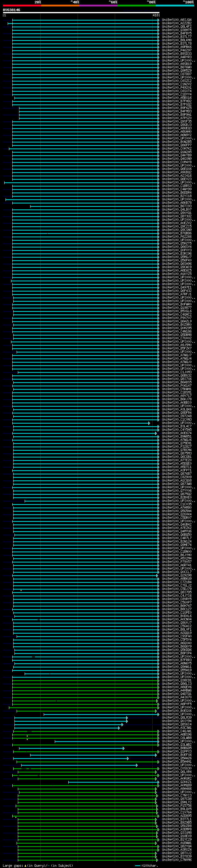Select the UniRef100_C4QJW1 label

click(x=176, y=731)
